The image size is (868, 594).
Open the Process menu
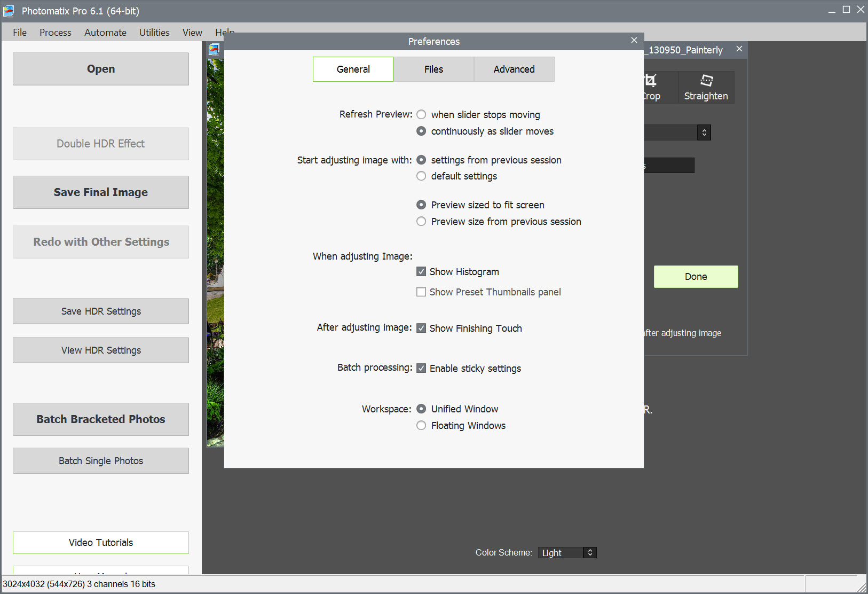(x=56, y=32)
